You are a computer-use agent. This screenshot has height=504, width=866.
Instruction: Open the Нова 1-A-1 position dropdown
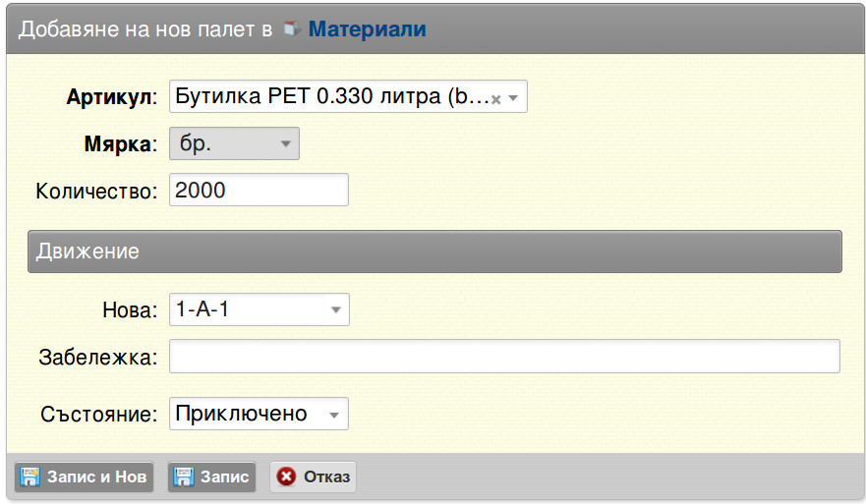click(x=260, y=309)
